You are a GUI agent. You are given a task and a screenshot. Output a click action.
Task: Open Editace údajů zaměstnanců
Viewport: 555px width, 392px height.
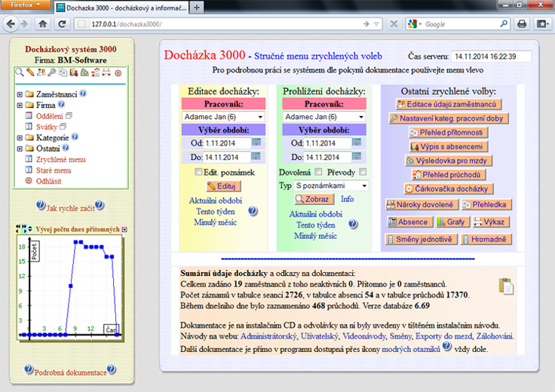tap(449, 104)
